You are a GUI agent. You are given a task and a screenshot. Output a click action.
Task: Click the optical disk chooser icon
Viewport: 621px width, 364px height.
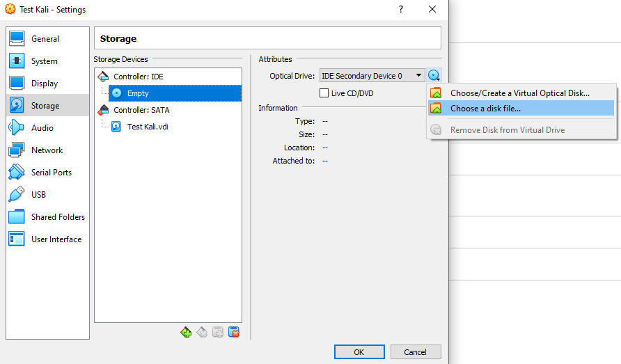tap(434, 76)
